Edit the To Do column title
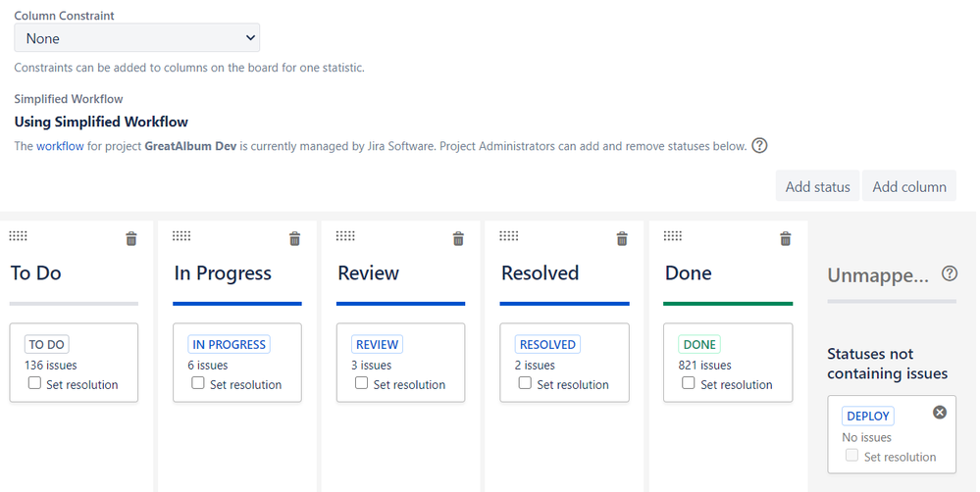Image resolution: width=980 pixels, height=492 pixels. [35, 273]
